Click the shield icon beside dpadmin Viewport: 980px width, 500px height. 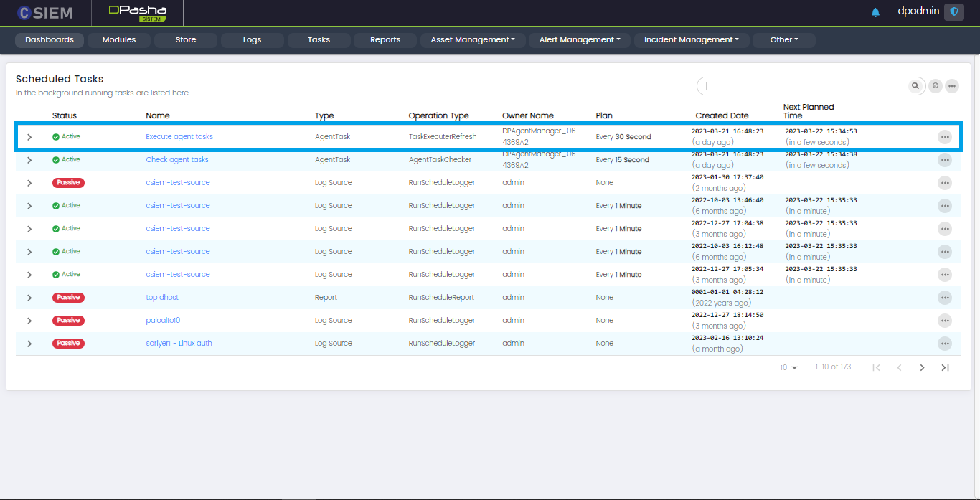pyautogui.click(x=953, y=12)
